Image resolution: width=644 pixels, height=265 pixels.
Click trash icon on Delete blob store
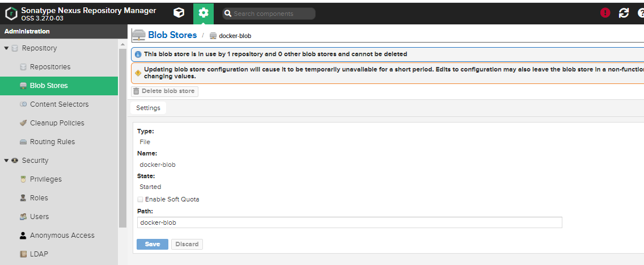pos(137,91)
